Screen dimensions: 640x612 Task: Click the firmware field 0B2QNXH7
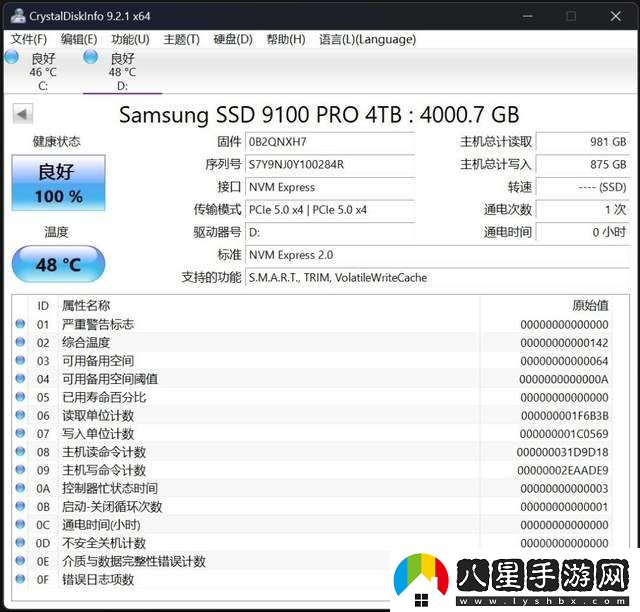point(330,142)
